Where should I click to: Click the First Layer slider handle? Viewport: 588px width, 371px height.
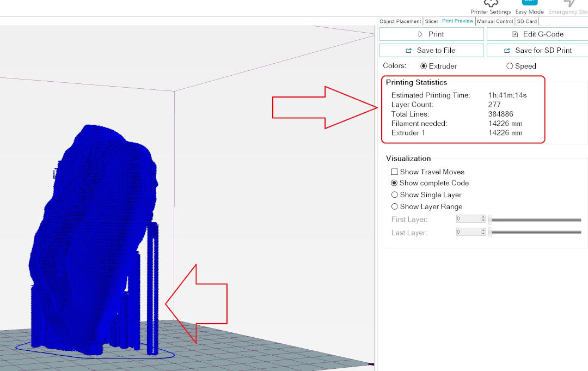tap(490, 220)
